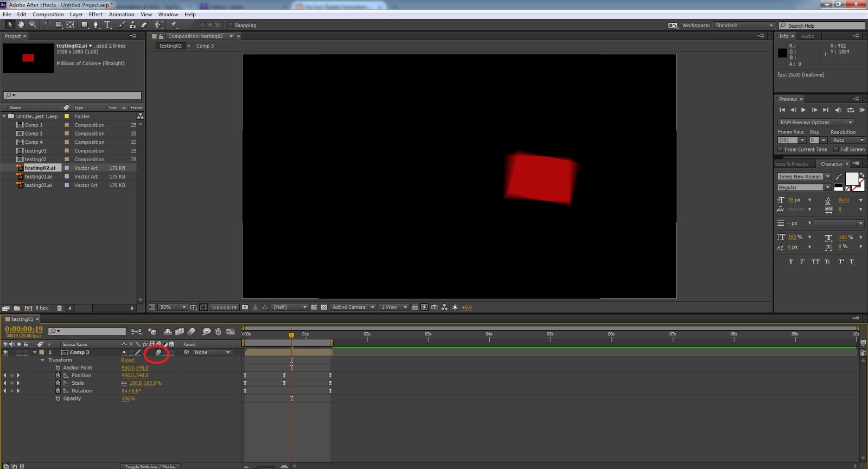Viewport: 868px width, 469px height.
Task: Jump to first frame in Preview panel
Action: [782, 110]
